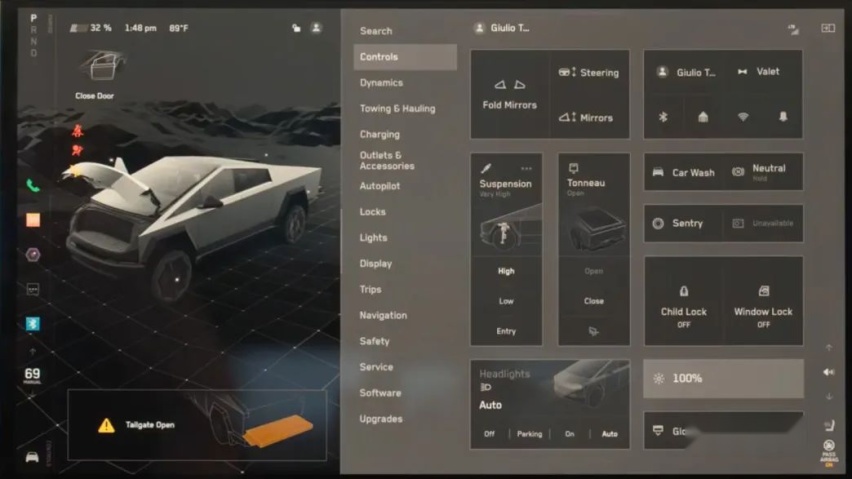Set suspension to Low
This screenshot has height=479, width=852.
click(x=506, y=301)
